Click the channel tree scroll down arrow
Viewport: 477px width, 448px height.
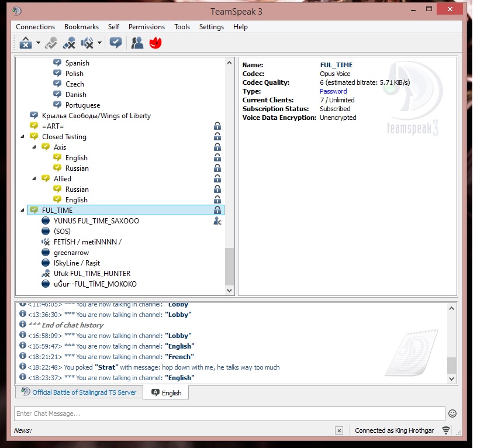tap(229, 290)
